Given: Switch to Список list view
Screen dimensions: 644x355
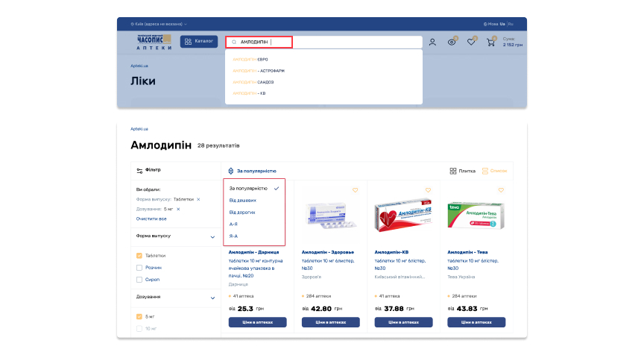Looking at the screenshot, I should tap(494, 171).
